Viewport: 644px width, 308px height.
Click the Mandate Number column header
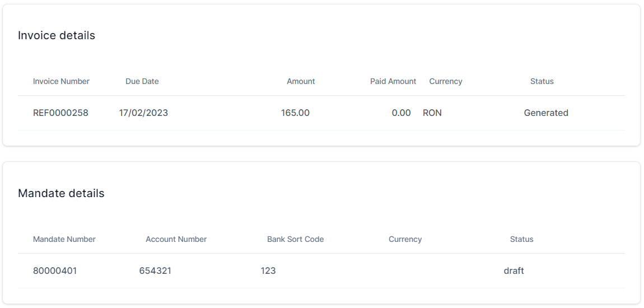coord(64,239)
